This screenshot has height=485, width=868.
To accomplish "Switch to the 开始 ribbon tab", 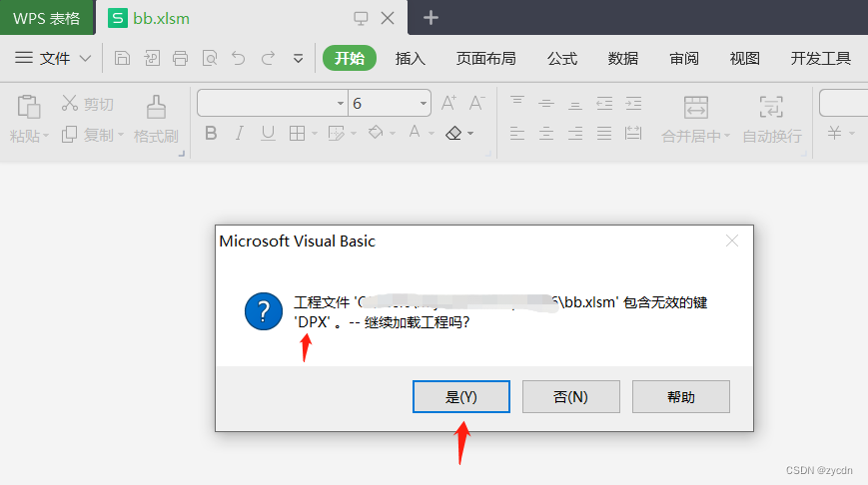I will 350,58.
